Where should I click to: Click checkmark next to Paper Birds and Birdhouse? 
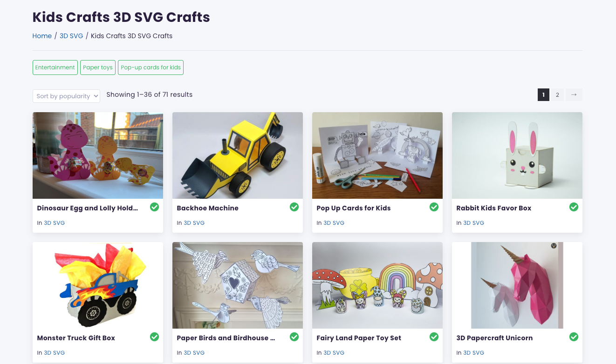click(294, 337)
